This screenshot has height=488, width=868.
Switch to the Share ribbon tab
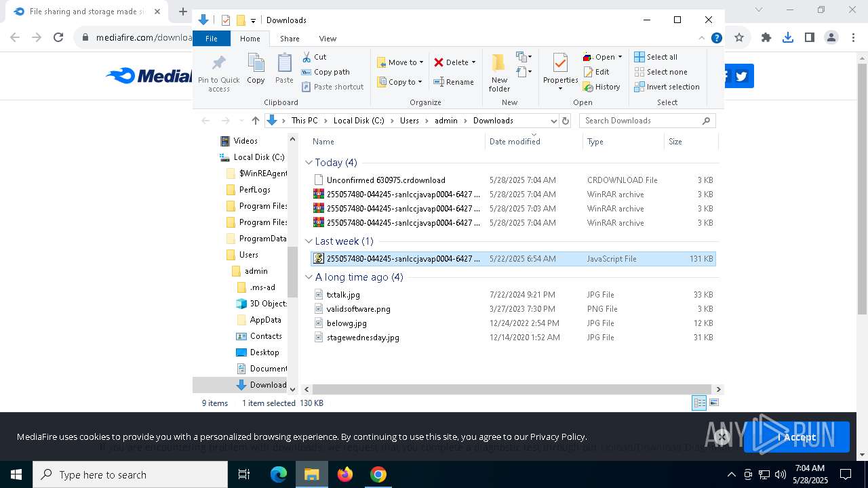click(290, 39)
